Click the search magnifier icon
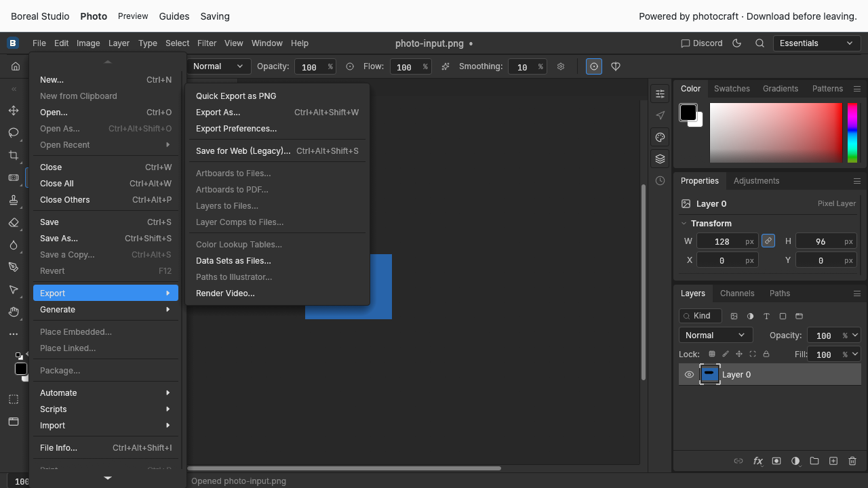 [x=760, y=43]
